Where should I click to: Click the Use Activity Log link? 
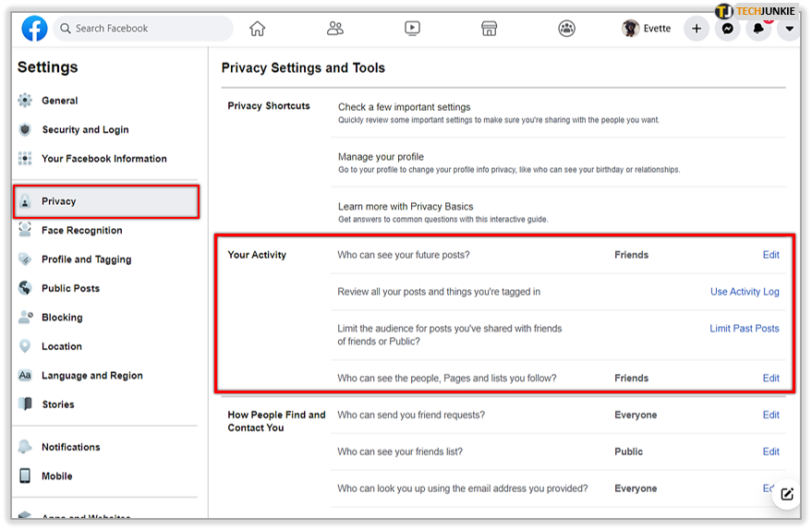(745, 292)
